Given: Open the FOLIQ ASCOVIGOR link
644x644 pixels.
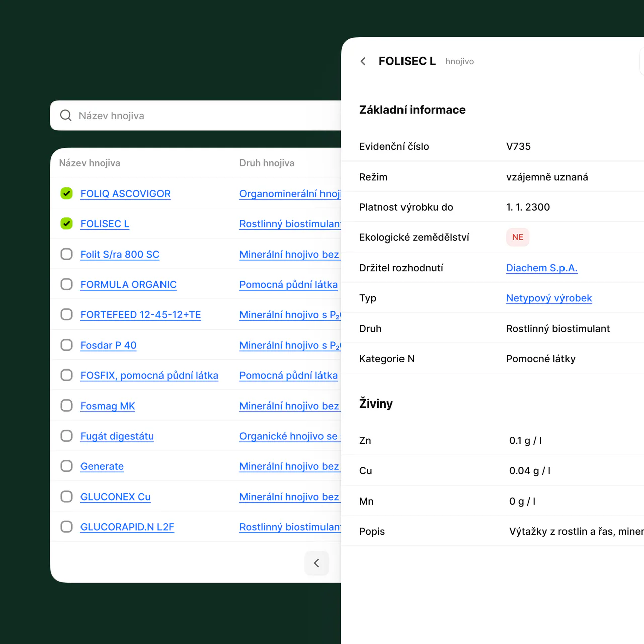Looking at the screenshot, I should (125, 194).
